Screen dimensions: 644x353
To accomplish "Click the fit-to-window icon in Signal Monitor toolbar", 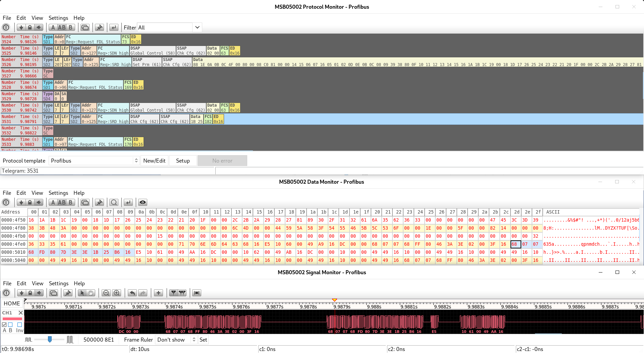I will point(197,293).
